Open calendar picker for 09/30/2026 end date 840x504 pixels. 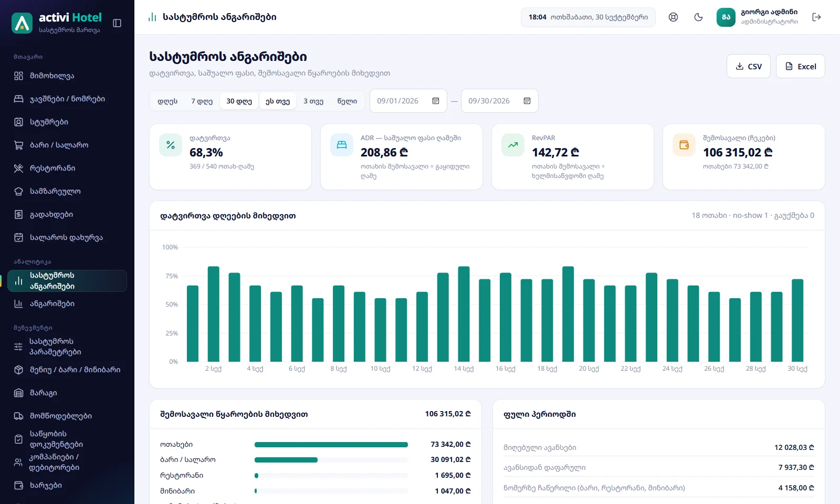click(527, 101)
